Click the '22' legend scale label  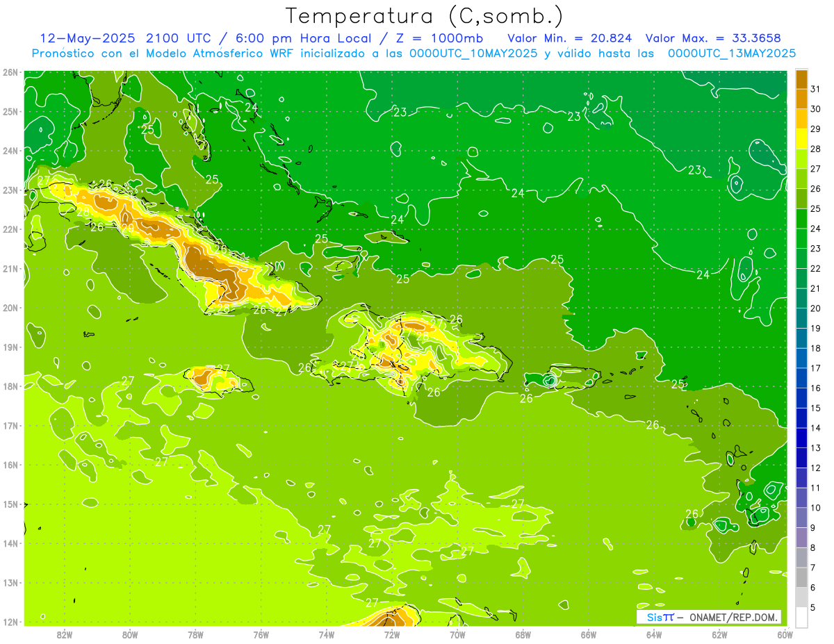coord(815,268)
